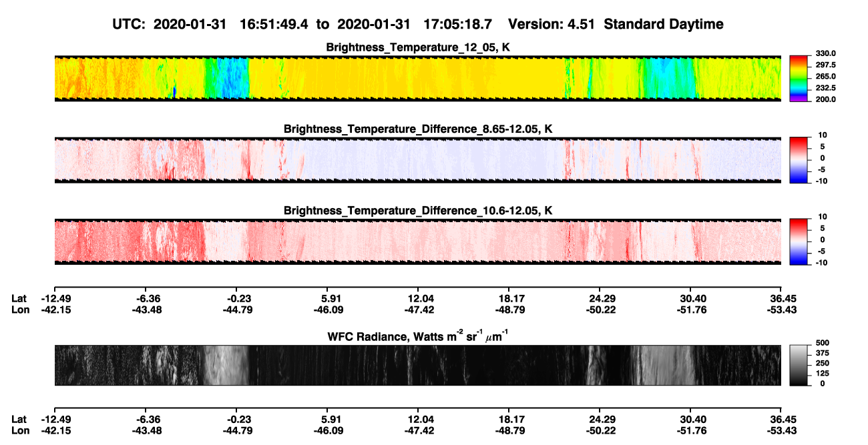Click longitude -46.09 beneath the WFC Radiance panel
Screen dimensions: 868x445
pyautogui.click(x=329, y=430)
